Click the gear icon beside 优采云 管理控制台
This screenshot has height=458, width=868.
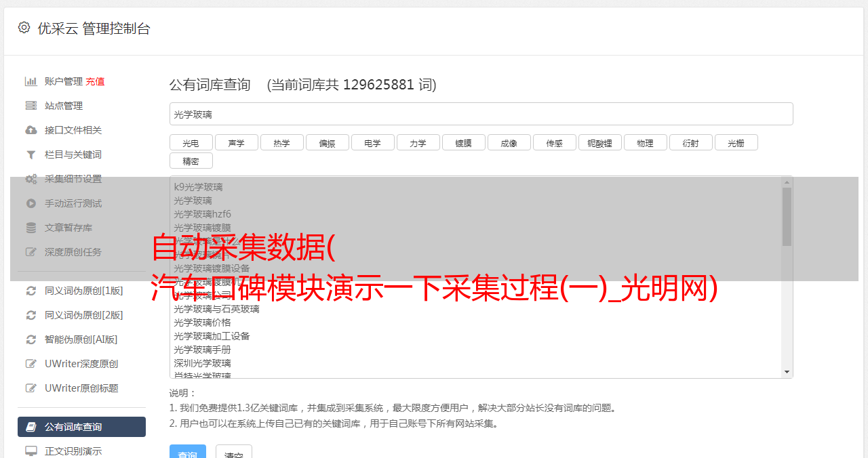tap(24, 28)
